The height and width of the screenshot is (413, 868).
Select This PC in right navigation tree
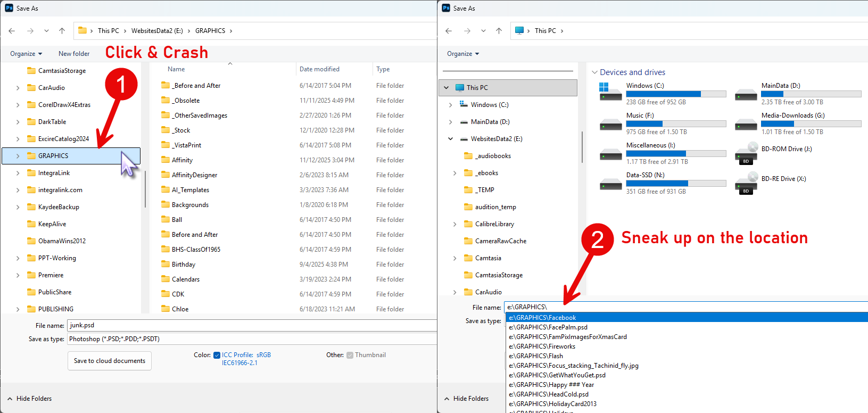click(x=508, y=88)
